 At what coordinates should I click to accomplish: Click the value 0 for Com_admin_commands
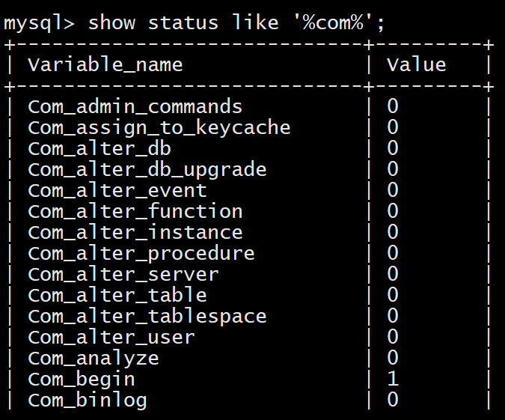point(393,106)
